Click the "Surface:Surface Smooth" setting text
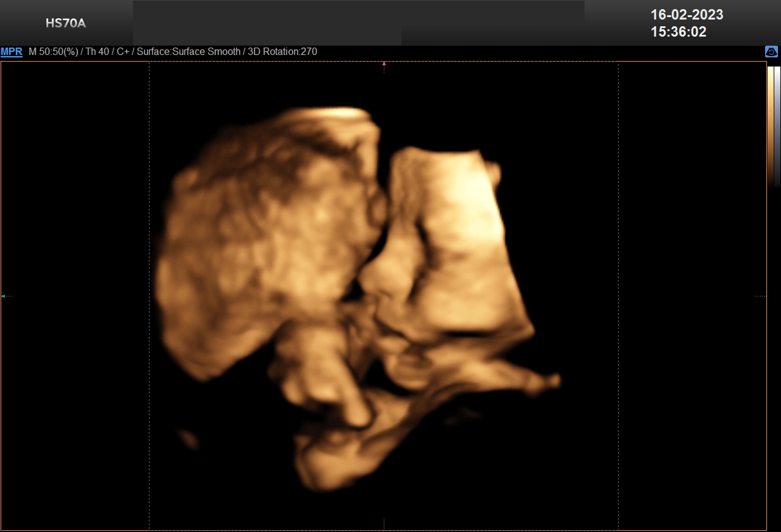This screenshot has height=532, width=781. point(189,52)
